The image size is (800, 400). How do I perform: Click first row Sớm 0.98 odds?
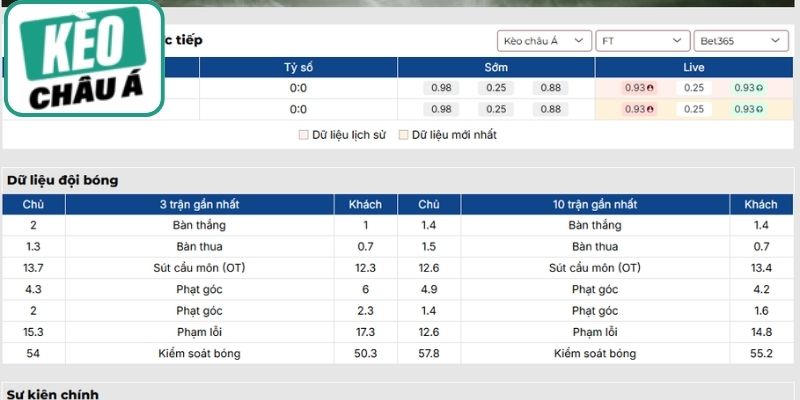(441, 88)
